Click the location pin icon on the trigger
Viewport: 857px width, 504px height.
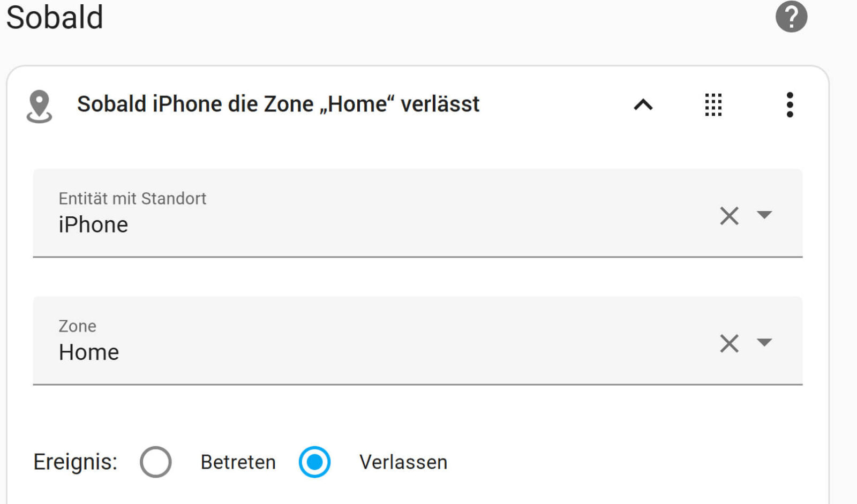[x=39, y=104]
